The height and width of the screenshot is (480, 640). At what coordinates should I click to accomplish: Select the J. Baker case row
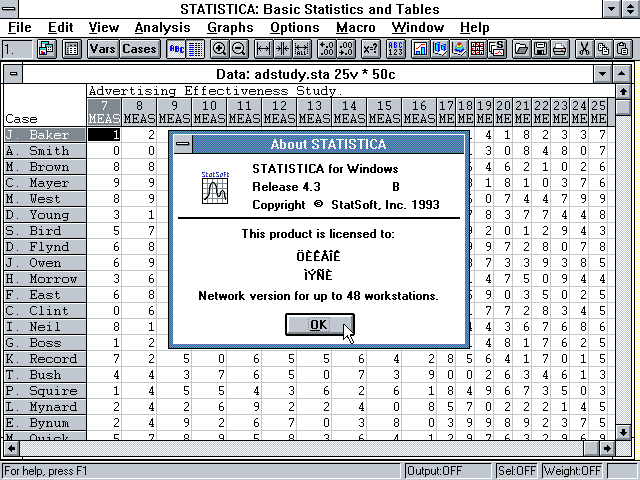pyautogui.click(x=45, y=135)
